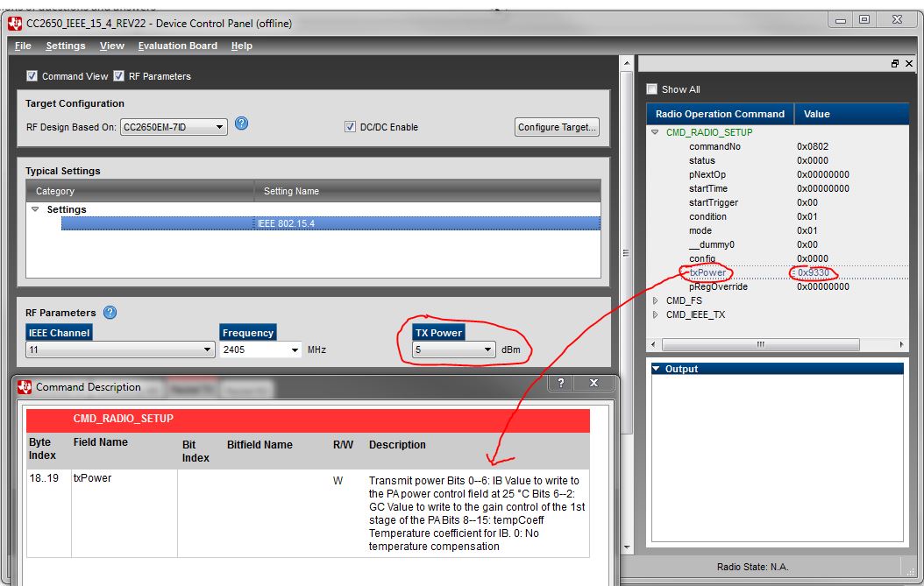Click the command panel scroll left arrow

point(653,344)
